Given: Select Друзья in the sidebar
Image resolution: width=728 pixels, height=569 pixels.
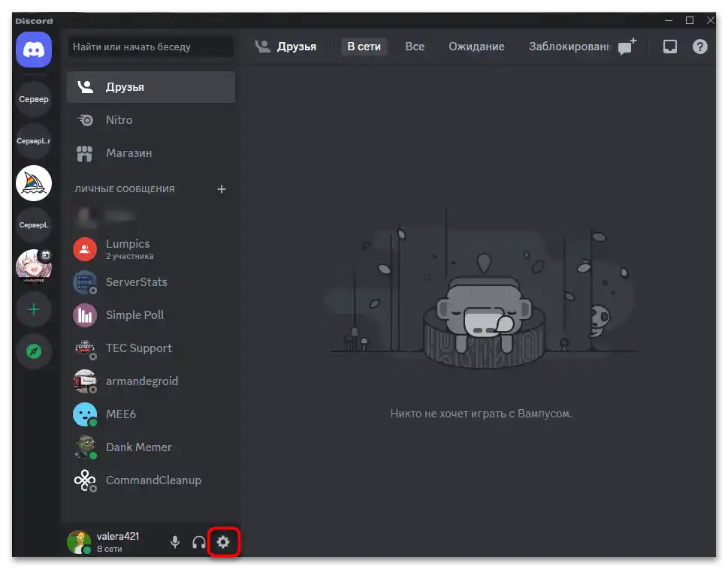Looking at the screenshot, I should (151, 87).
